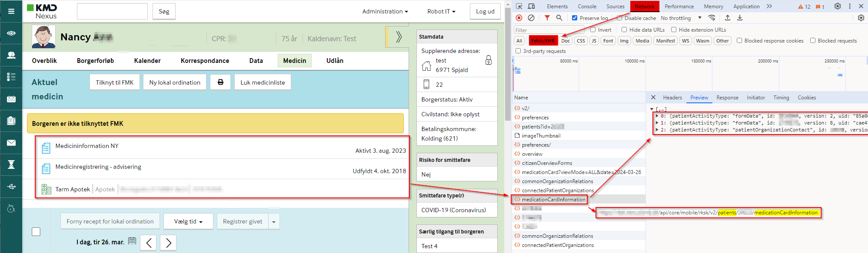
Task: Click Ny lokal ordination
Action: (175, 82)
